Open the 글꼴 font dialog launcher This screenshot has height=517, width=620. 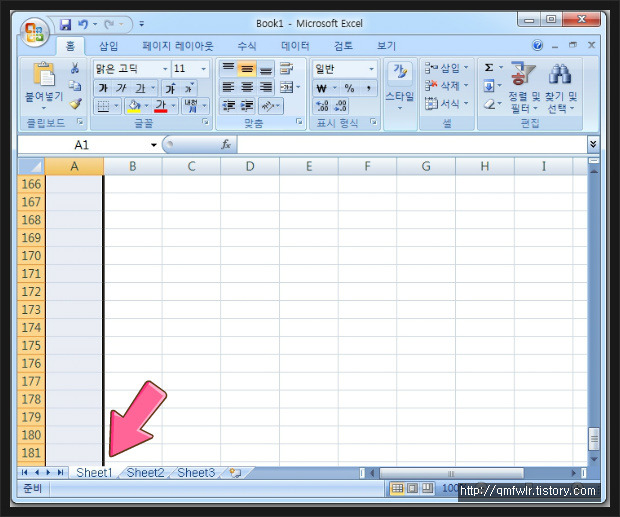tap(205, 122)
